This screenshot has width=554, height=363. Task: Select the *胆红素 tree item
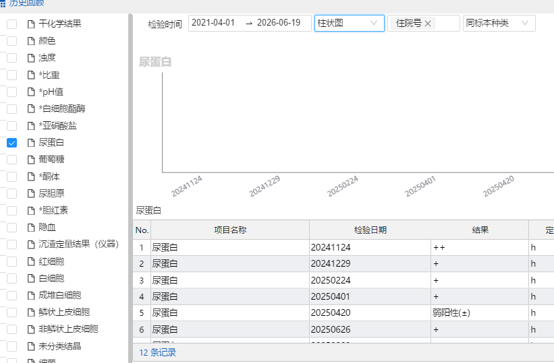(x=53, y=211)
